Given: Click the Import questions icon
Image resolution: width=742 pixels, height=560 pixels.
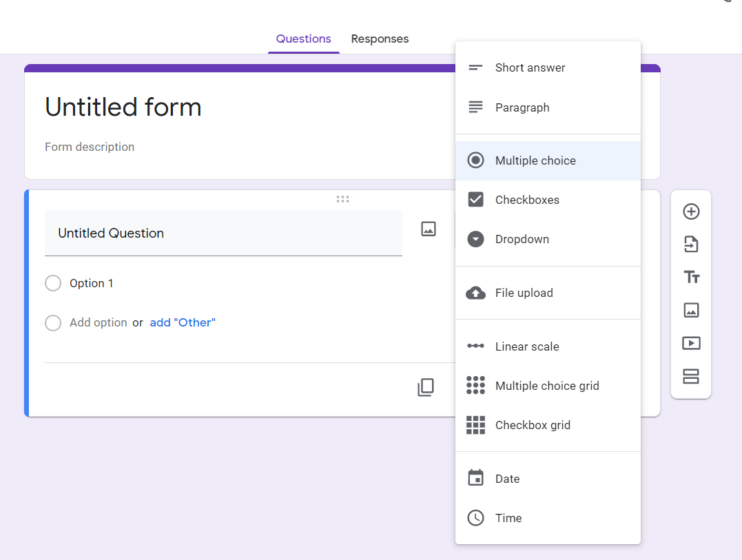Looking at the screenshot, I should [691, 244].
